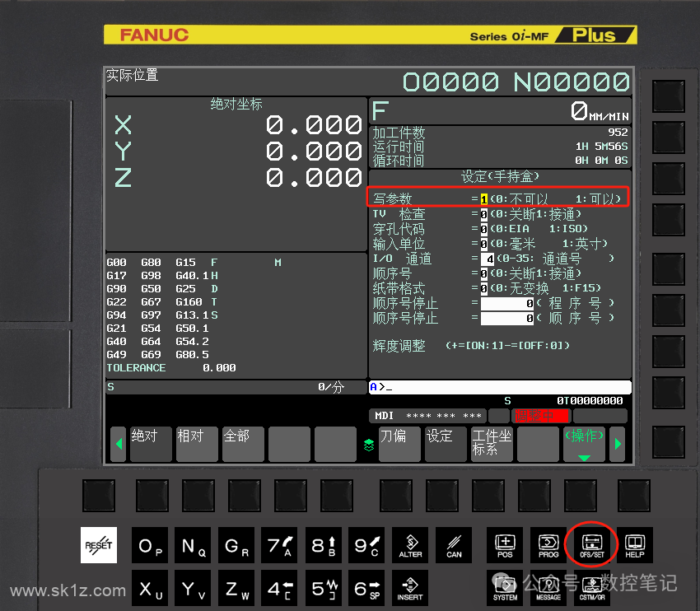
Task: Tap the POS function key
Action: point(505,545)
